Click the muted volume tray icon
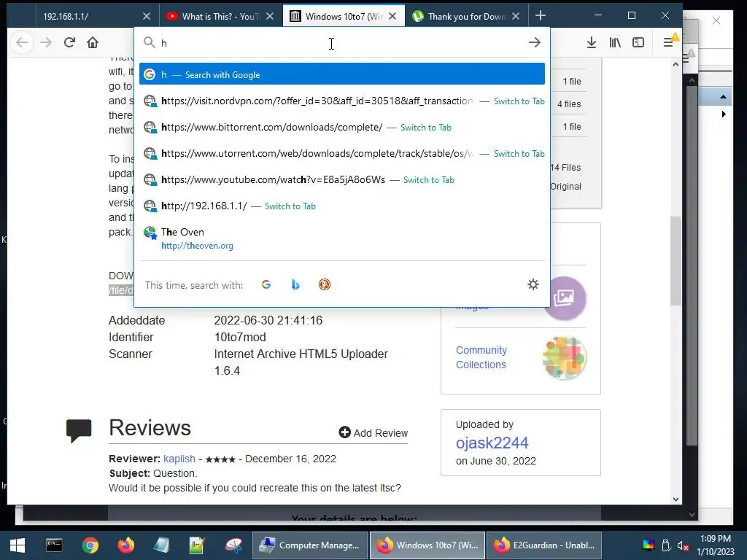This screenshot has height=560, width=747. 683,545
